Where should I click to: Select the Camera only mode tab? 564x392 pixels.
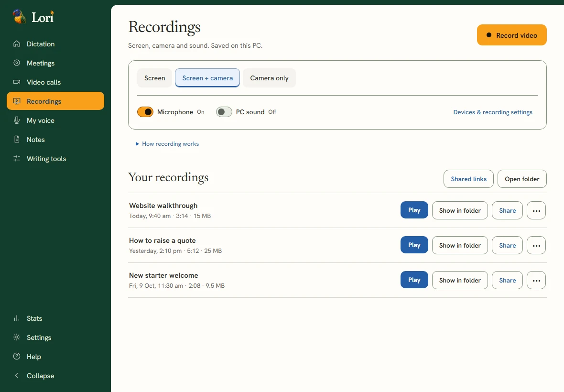point(270,78)
